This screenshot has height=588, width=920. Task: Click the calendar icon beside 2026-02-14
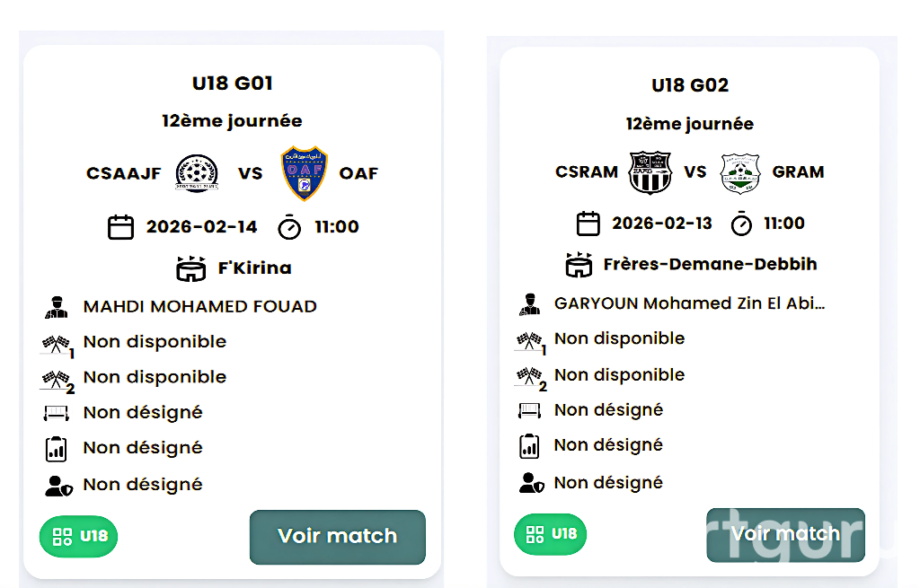tap(120, 227)
